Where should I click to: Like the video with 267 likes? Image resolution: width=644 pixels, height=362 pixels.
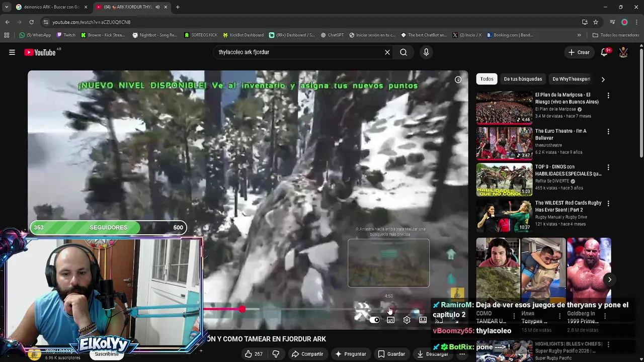pyautogui.click(x=254, y=354)
